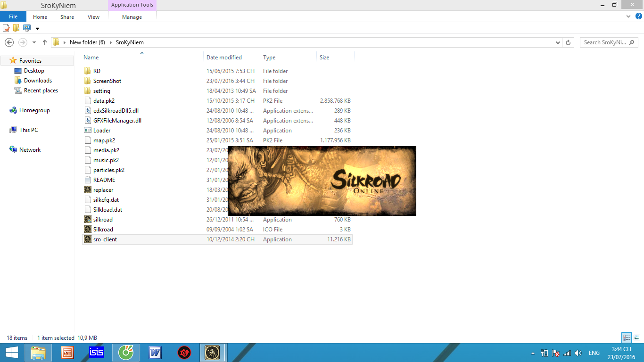Select This PC in navigation pane
Image resolution: width=644 pixels, height=362 pixels.
[x=29, y=130]
